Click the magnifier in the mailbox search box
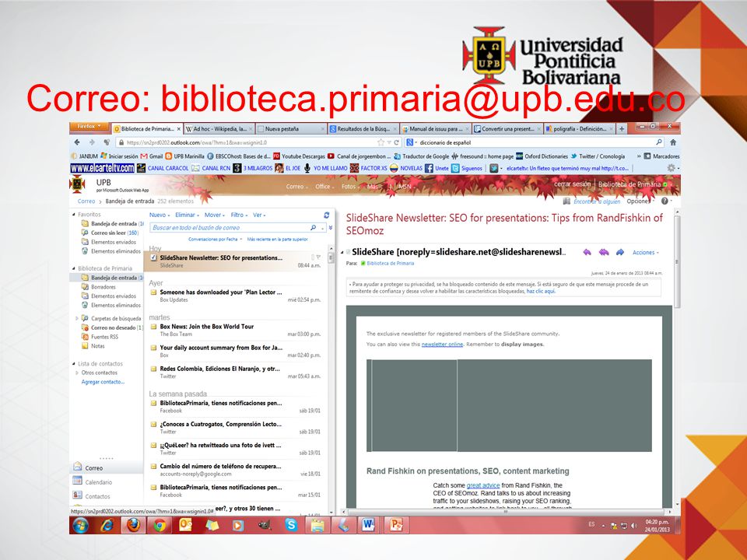The width and height of the screenshot is (747, 560). pyautogui.click(x=313, y=228)
